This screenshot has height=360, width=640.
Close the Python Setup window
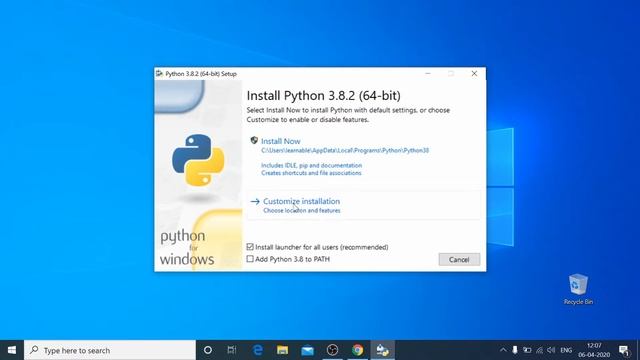(474, 73)
